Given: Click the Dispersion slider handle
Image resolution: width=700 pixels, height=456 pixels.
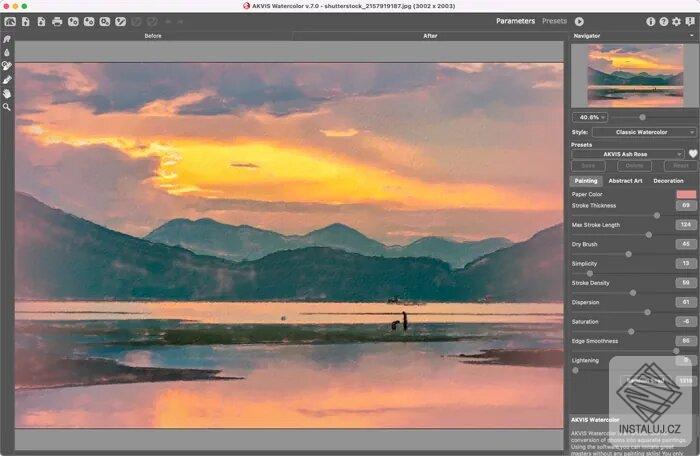Looking at the screenshot, I should [x=647, y=312].
